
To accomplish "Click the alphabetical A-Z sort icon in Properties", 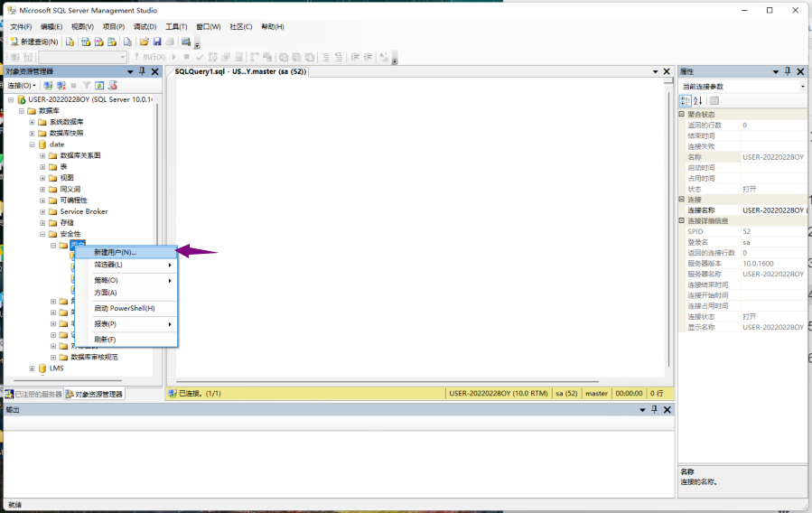I will 697,101.
